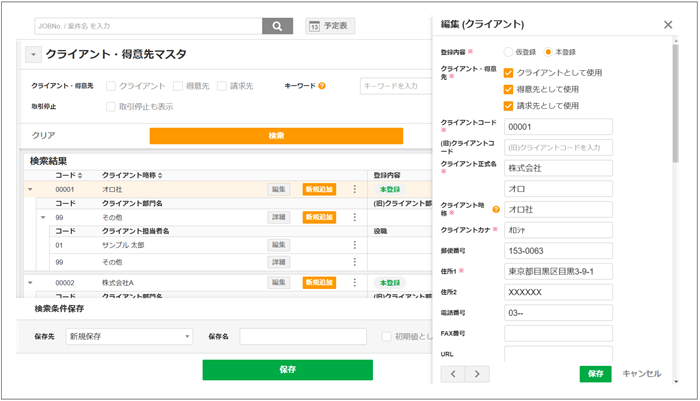Click the keyword help question mark icon

[322, 86]
